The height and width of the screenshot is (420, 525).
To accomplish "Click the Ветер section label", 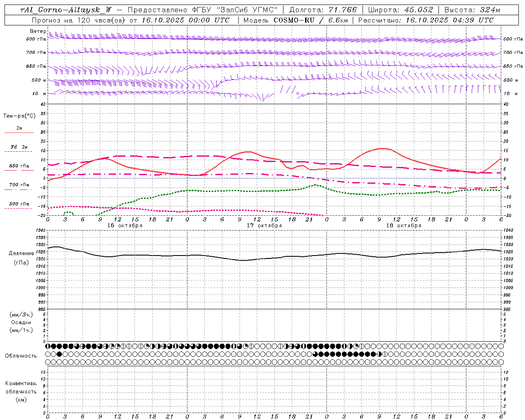I will click(x=38, y=31).
